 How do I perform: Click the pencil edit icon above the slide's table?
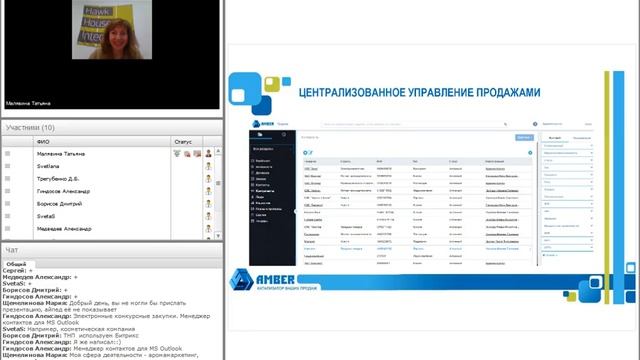click(x=310, y=153)
